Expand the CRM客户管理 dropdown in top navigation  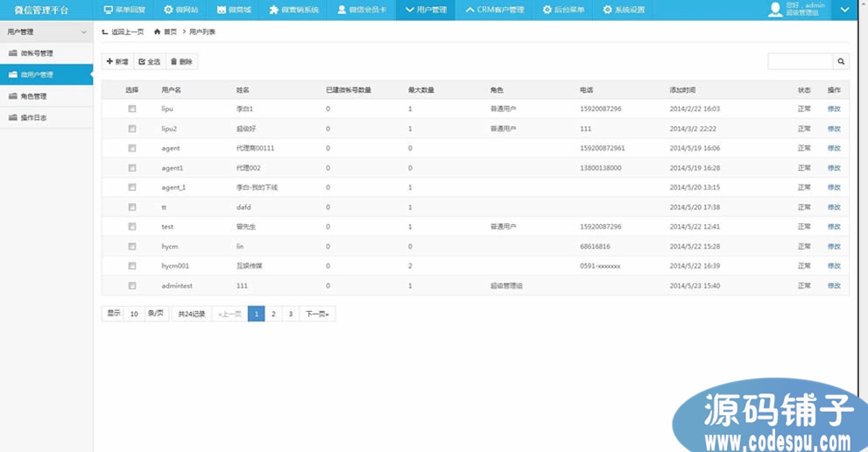pos(494,10)
